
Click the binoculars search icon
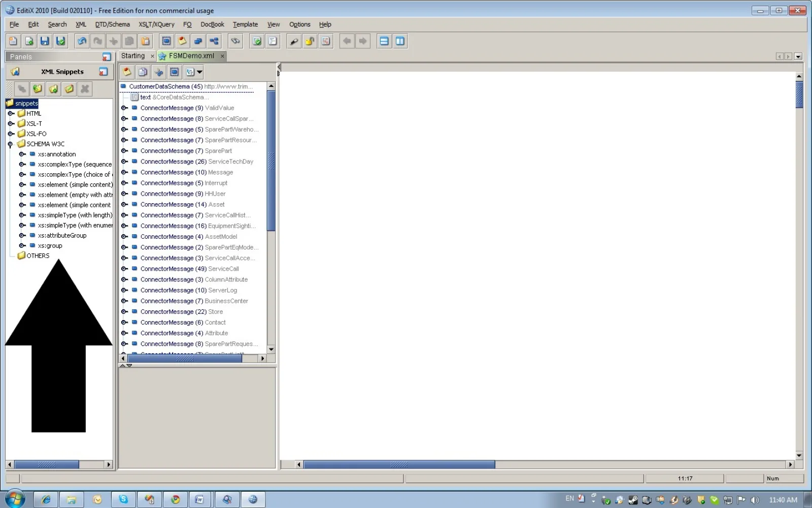pos(235,41)
